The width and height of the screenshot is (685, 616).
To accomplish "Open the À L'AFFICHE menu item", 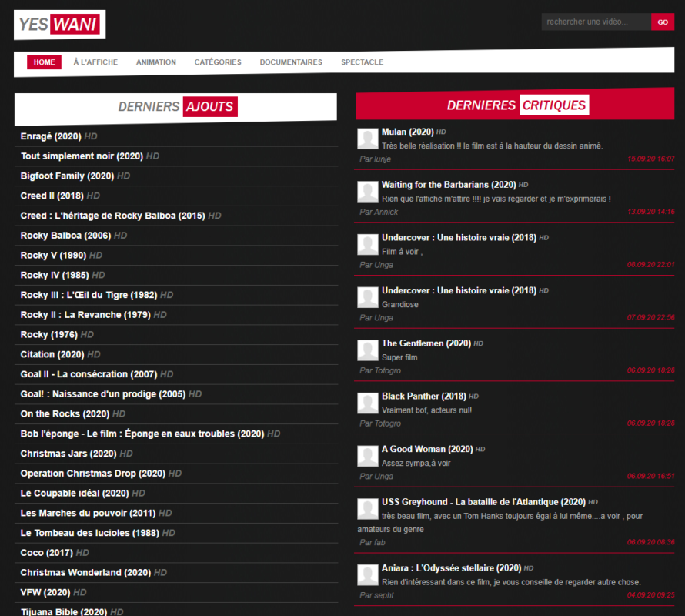I will [95, 62].
